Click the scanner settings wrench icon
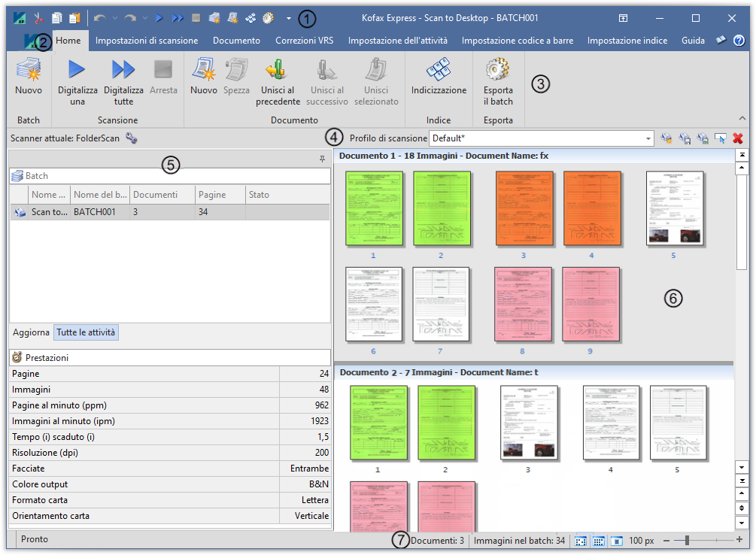The height and width of the screenshot is (555, 756). pyautogui.click(x=132, y=138)
